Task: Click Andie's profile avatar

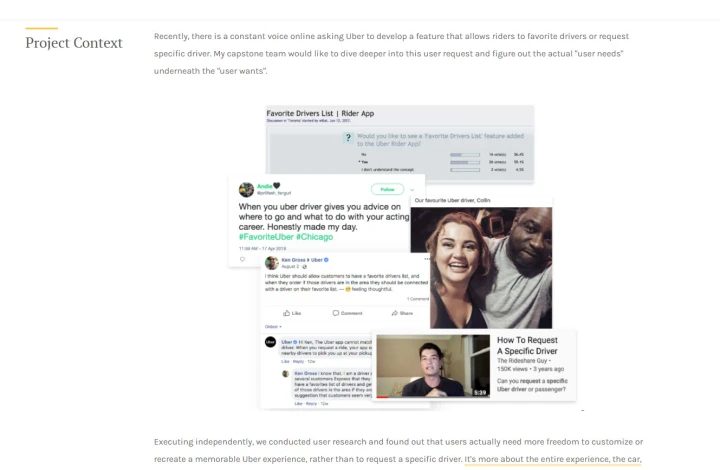Action: (246, 189)
